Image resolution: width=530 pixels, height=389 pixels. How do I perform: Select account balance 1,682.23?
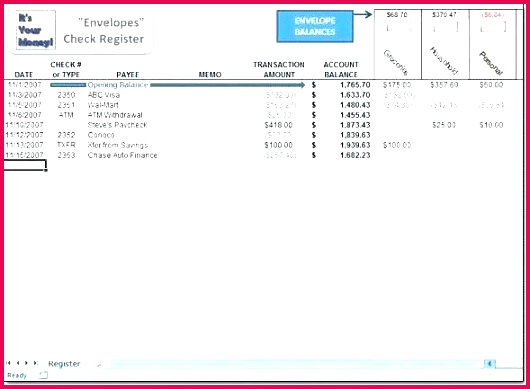pyautogui.click(x=355, y=155)
